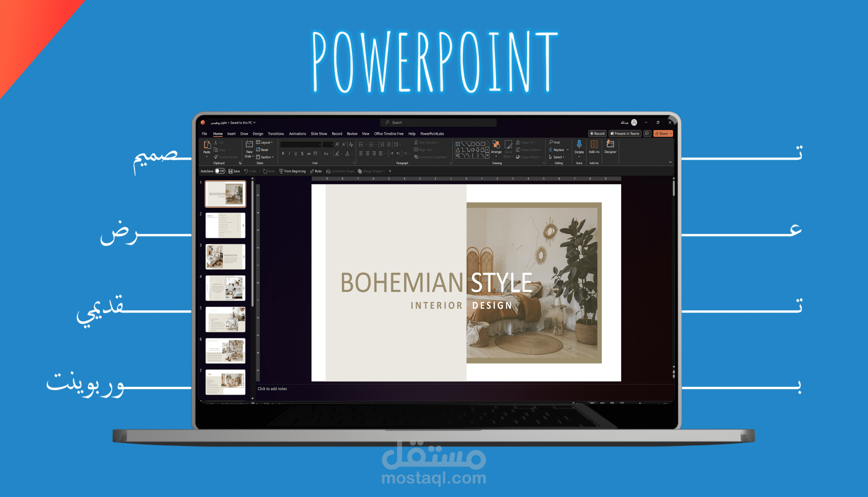This screenshot has height=497, width=868.
Task: Select the Right Arrow shape
Action: (472, 150)
